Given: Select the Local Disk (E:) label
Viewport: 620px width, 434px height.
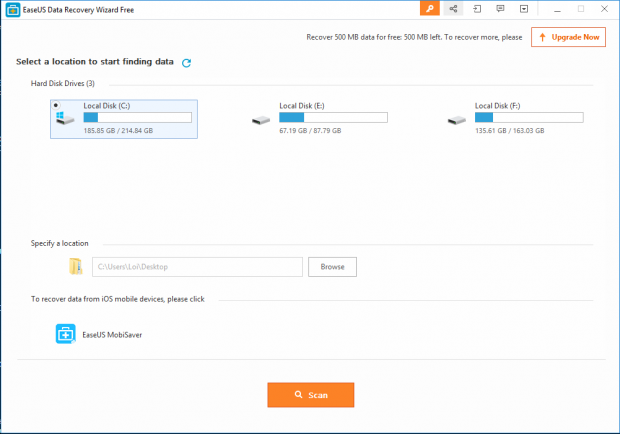Looking at the screenshot, I should tap(302, 106).
